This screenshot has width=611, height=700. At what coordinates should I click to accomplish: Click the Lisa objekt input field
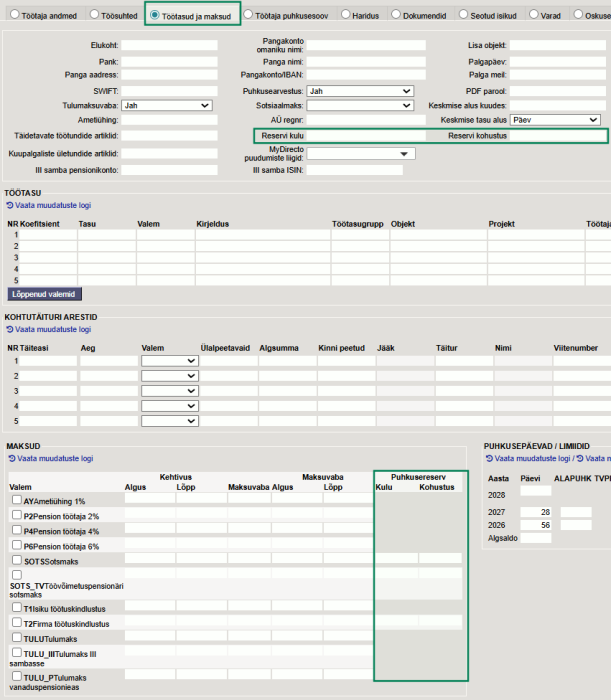pos(558,45)
